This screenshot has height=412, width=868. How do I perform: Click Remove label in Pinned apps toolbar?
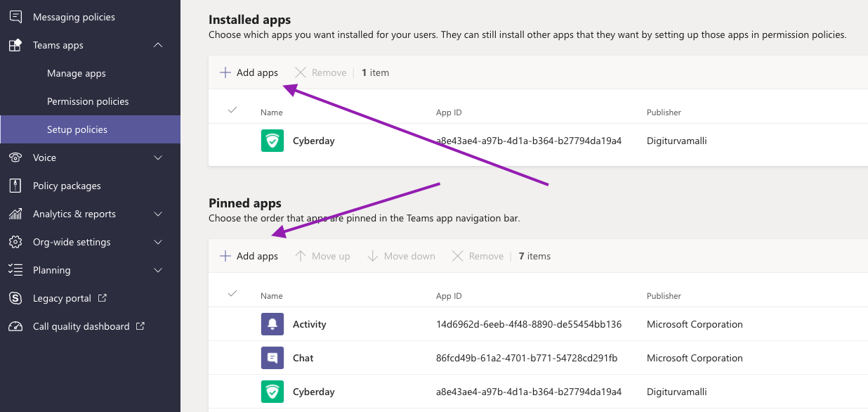tap(486, 256)
